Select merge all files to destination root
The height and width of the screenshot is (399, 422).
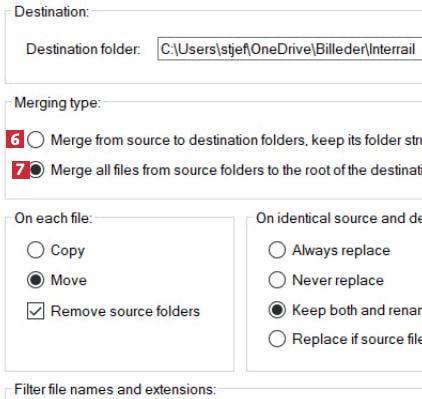pyautogui.click(x=37, y=170)
